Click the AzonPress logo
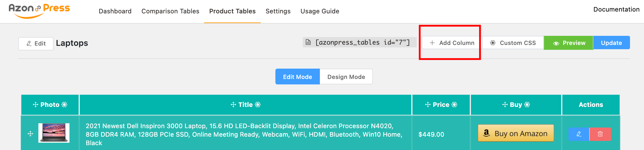644x150 pixels. 39,11
